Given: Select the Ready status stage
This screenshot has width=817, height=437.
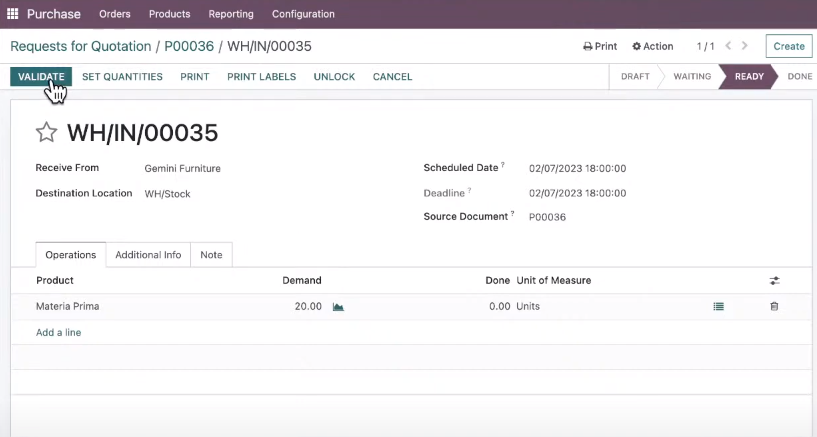Looking at the screenshot, I should coord(749,77).
